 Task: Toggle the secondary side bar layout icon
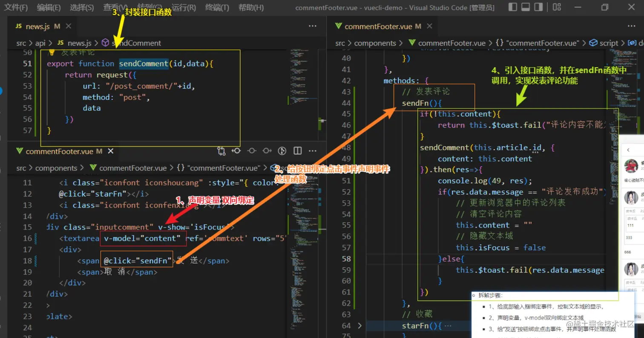point(538,7)
